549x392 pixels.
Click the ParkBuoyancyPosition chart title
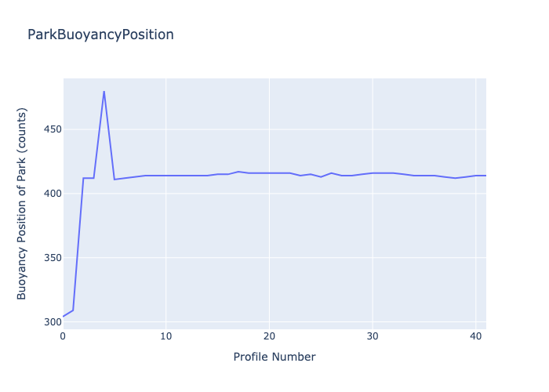point(100,34)
